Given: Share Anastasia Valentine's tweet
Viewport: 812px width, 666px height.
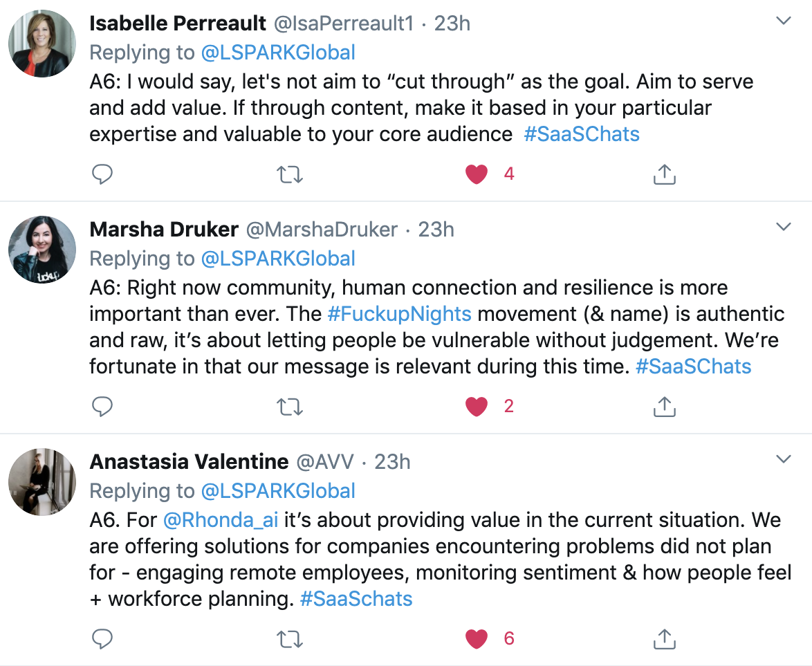Looking at the screenshot, I should tap(665, 638).
